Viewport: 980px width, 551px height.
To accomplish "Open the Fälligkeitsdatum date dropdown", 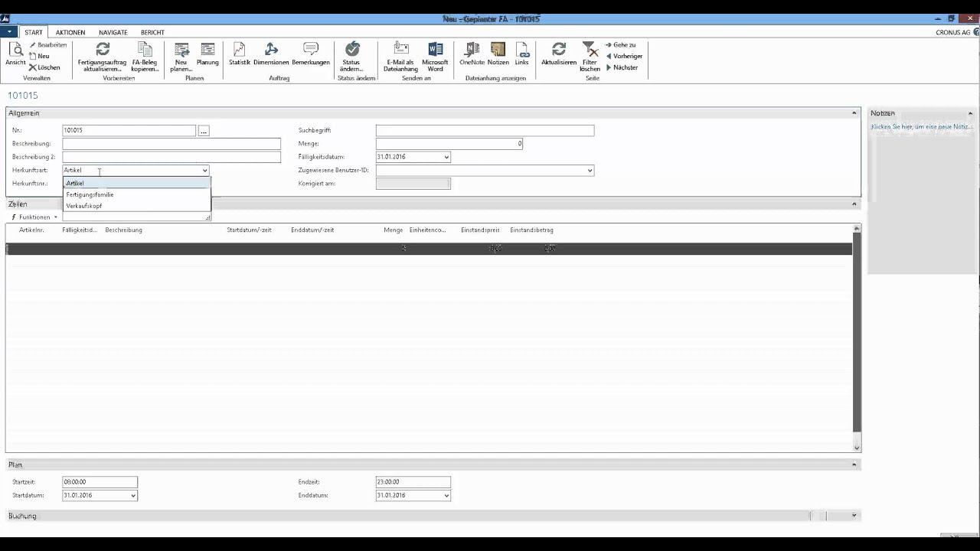I will (446, 157).
